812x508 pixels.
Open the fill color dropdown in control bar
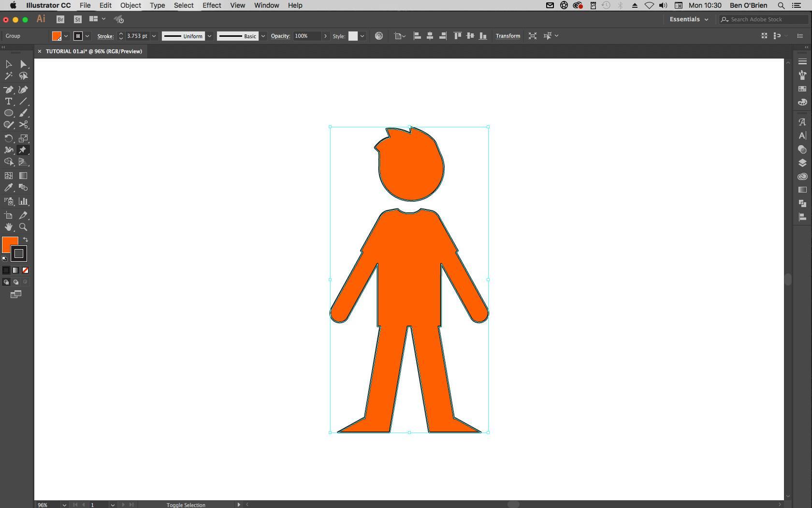[66, 36]
